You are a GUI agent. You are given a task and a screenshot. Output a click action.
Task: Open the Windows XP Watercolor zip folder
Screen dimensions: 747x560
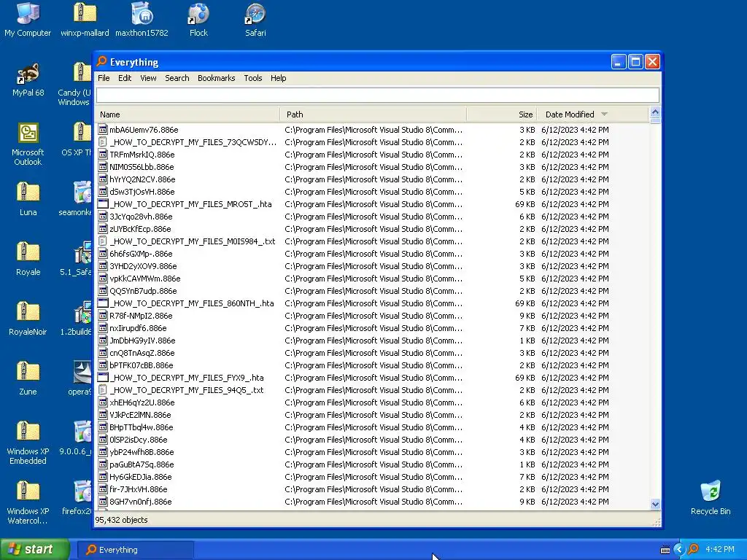click(28, 502)
